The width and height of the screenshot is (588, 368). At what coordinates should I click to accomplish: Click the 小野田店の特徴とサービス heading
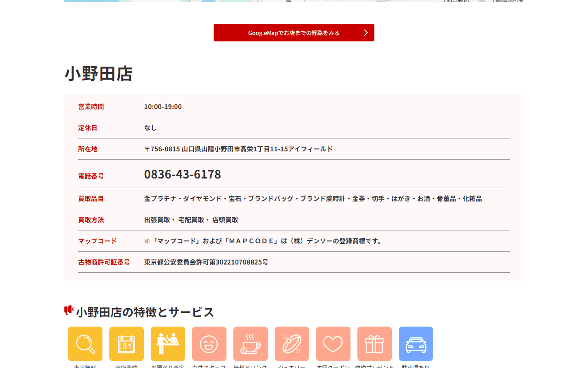click(145, 312)
